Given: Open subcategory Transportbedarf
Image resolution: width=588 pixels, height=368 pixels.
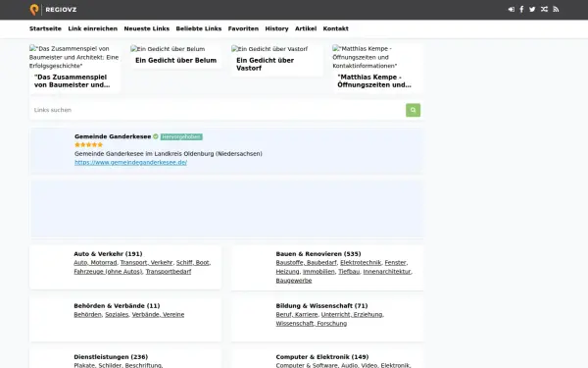Looking at the screenshot, I should 169,272.
